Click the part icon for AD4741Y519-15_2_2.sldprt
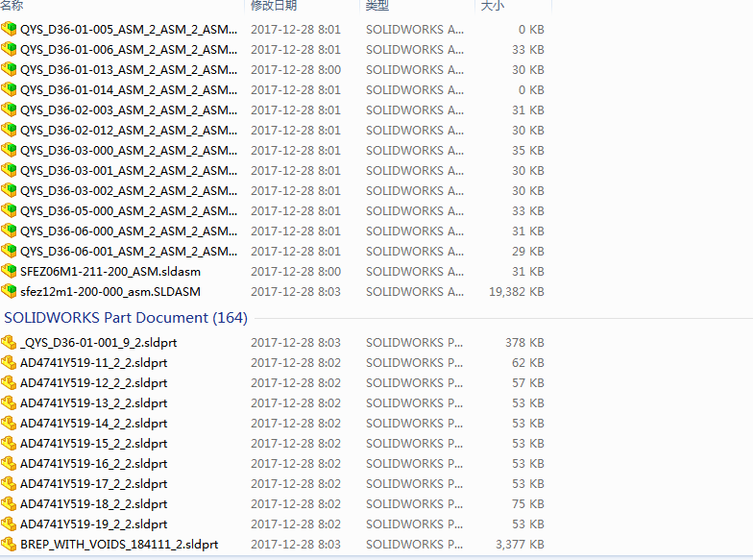 [9, 444]
